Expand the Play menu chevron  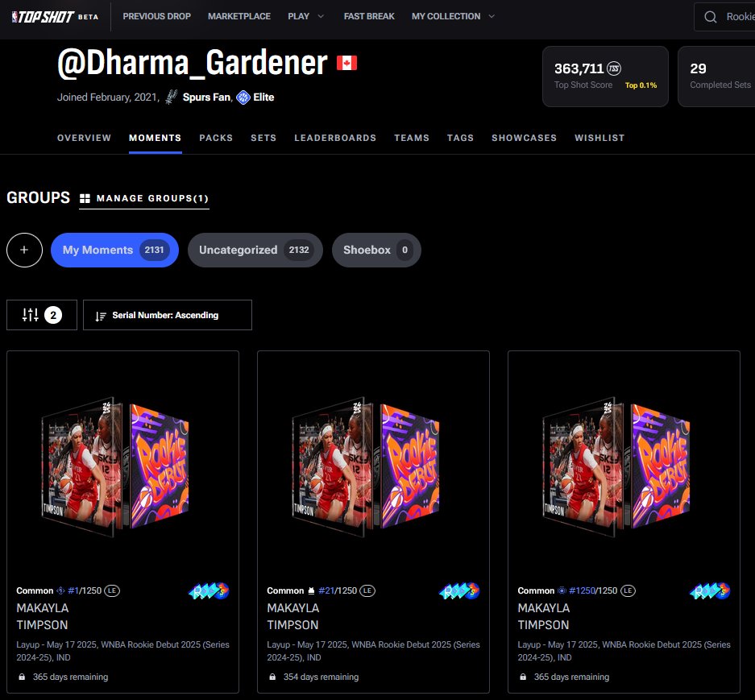(321, 16)
